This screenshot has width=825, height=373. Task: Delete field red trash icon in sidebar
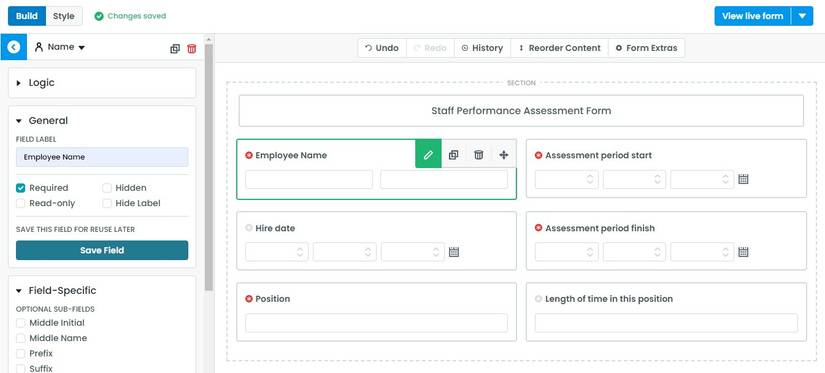click(x=192, y=48)
